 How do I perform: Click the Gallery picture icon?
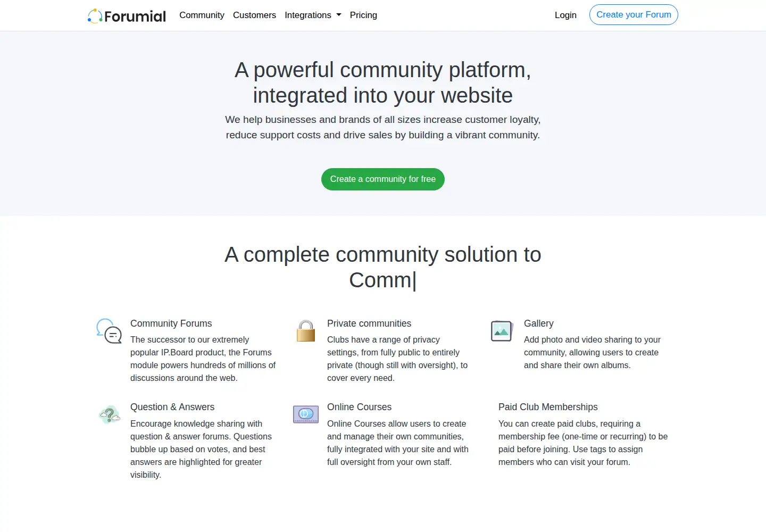[x=502, y=330]
